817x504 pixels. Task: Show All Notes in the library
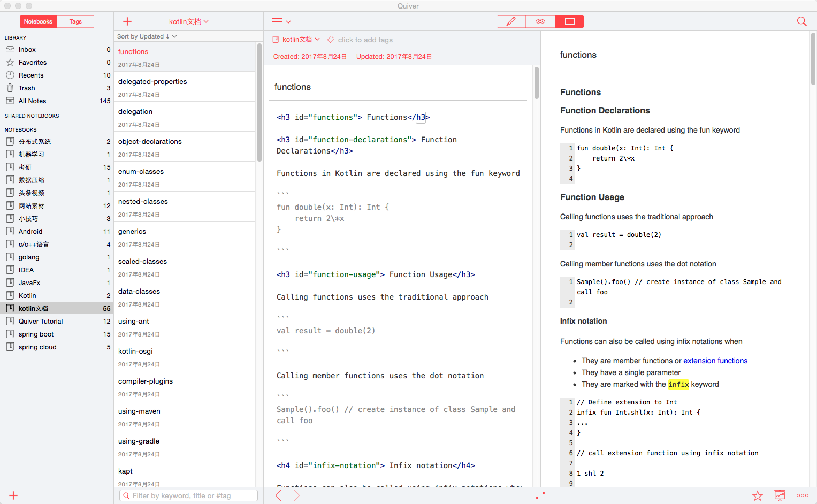[57, 101]
